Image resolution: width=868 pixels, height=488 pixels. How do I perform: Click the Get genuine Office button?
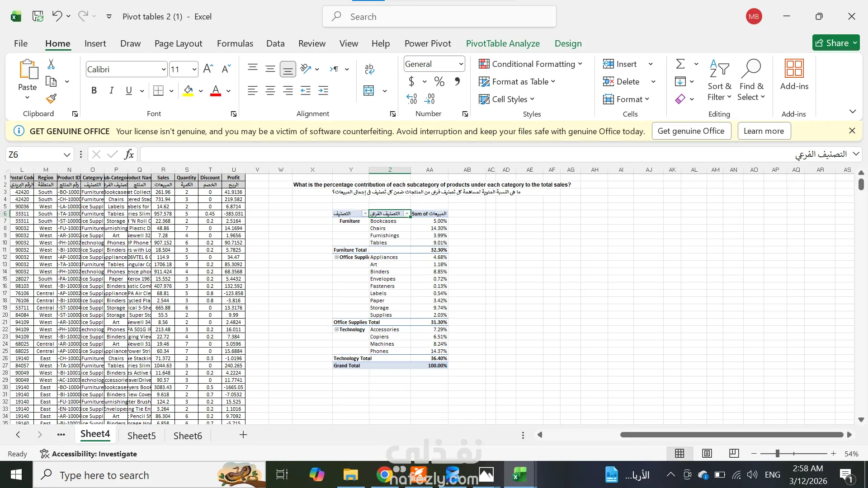[691, 131]
